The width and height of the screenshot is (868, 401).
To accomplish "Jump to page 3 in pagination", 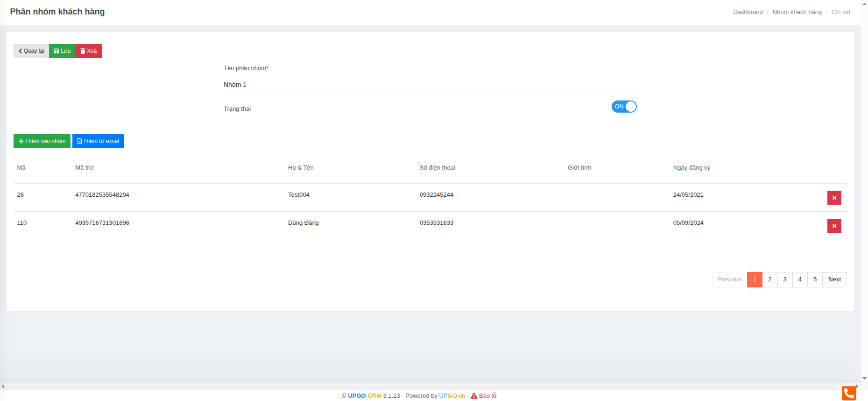I will click(x=785, y=279).
